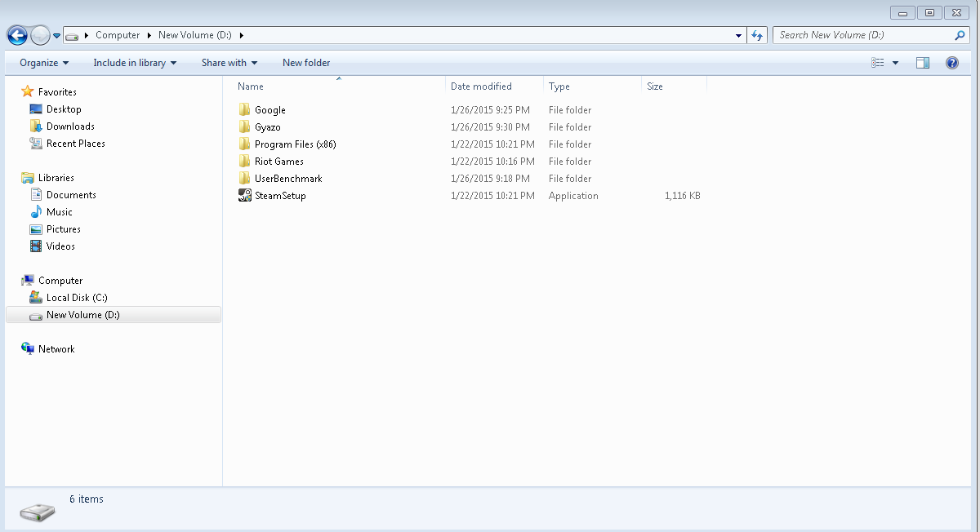Screen dimensions: 980x532
Task: Select Favorites in the navigation pane
Action: click(57, 92)
